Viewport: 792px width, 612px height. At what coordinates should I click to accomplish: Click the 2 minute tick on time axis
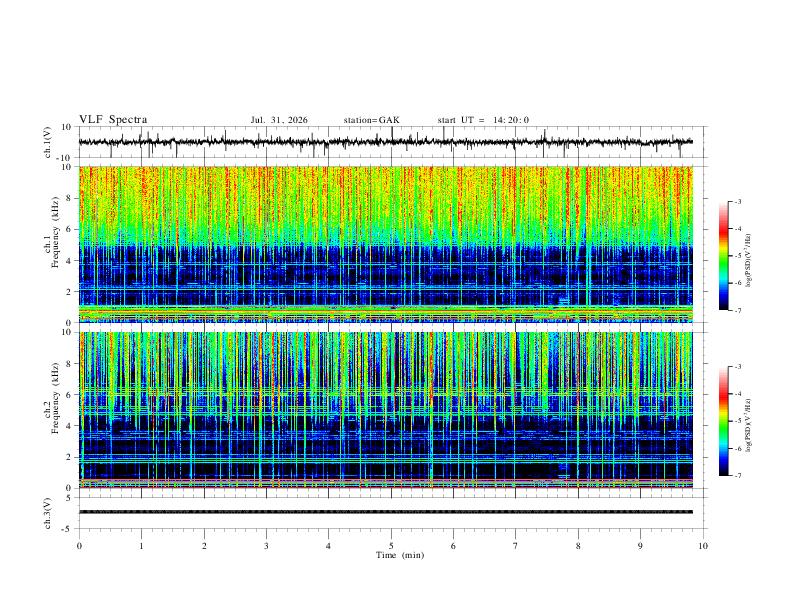point(204,546)
